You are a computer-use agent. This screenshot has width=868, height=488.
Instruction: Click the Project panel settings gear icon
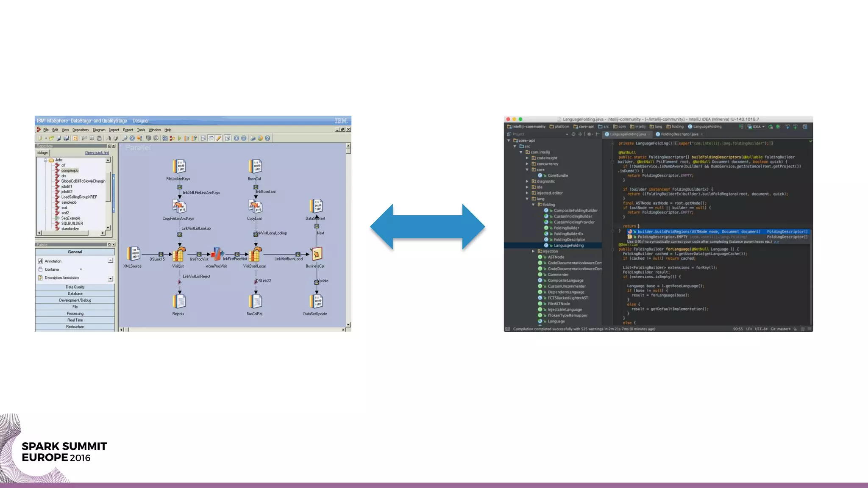click(589, 134)
